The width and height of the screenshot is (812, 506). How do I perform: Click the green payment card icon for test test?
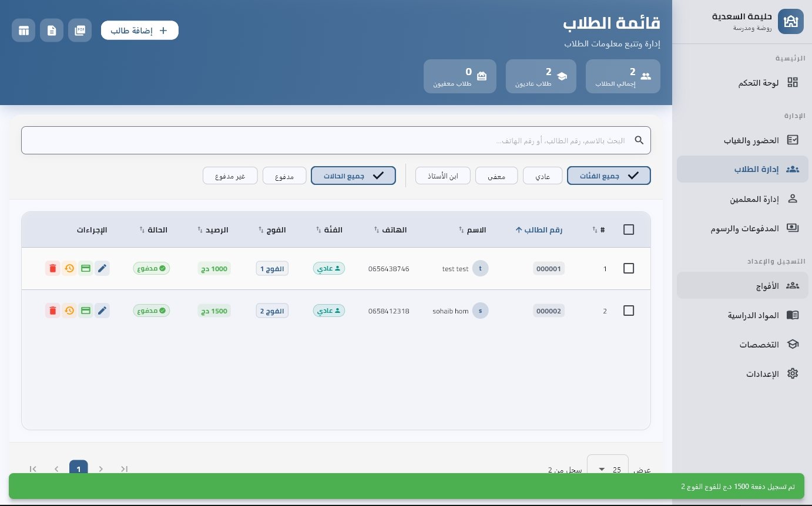[x=86, y=268]
